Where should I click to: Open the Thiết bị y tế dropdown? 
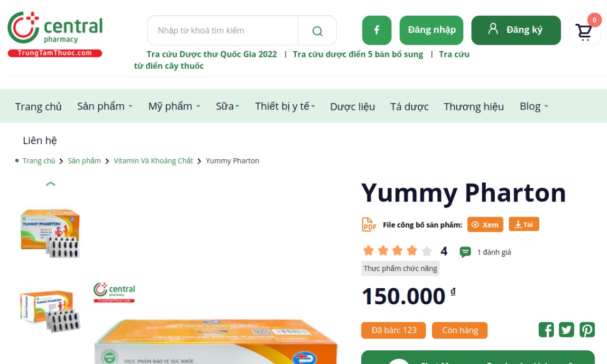[x=285, y=106]
